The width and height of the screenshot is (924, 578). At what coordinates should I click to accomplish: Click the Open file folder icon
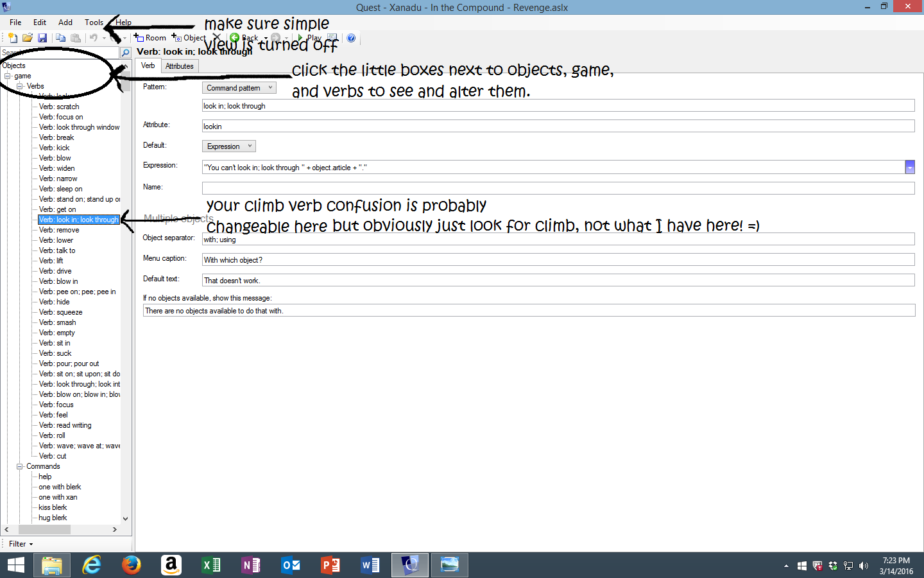click(28, 38)
